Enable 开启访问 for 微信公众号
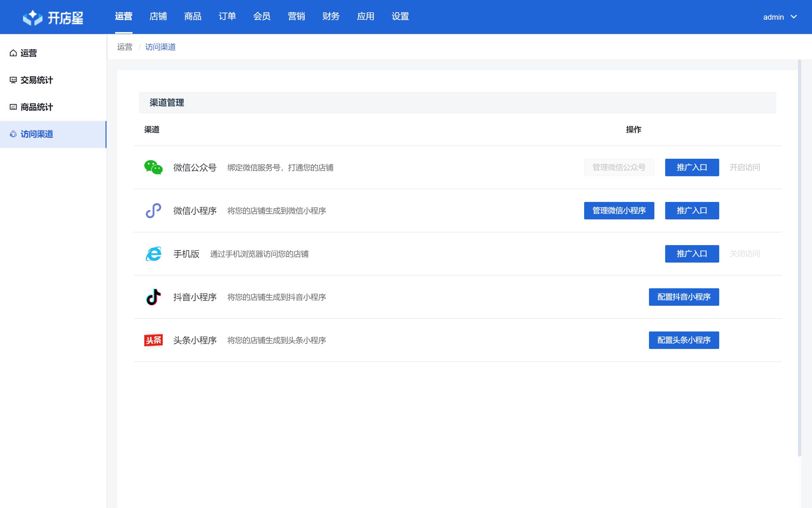 (744, 167)
